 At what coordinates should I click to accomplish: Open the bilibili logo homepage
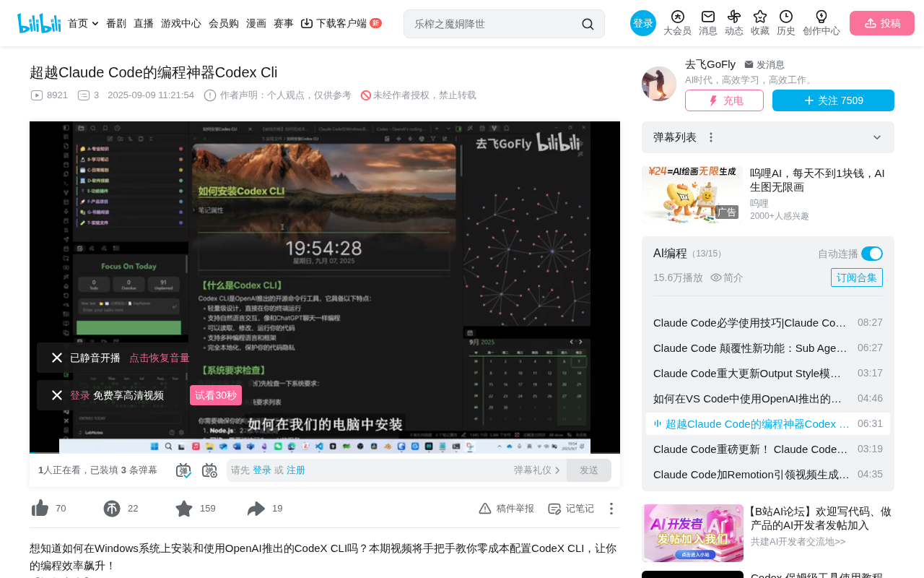[x=39, y=23]
